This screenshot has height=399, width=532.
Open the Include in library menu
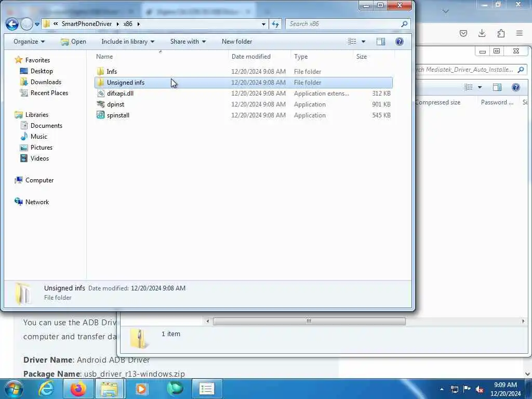point(128,42)
